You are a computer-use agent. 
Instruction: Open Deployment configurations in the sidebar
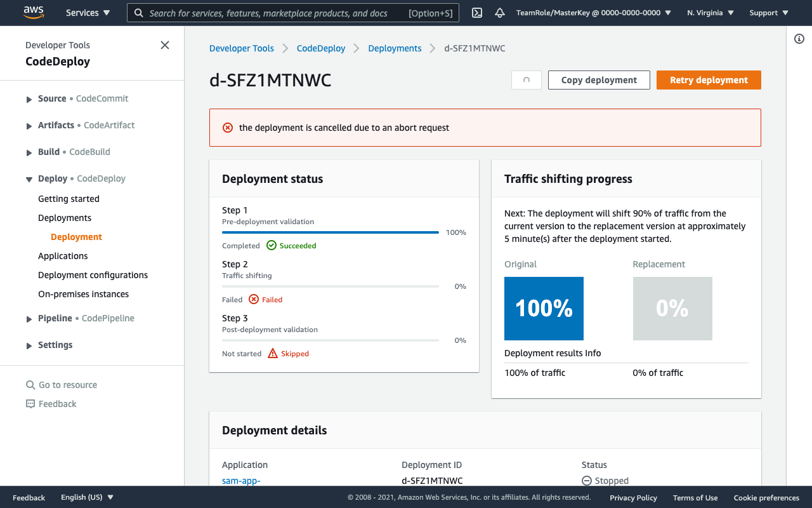[x=93, y=275]
